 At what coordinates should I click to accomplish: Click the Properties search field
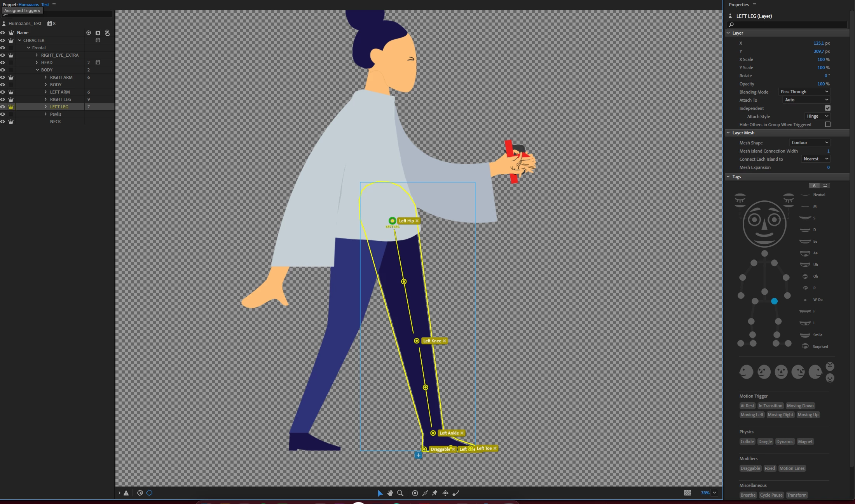[789, 24]
